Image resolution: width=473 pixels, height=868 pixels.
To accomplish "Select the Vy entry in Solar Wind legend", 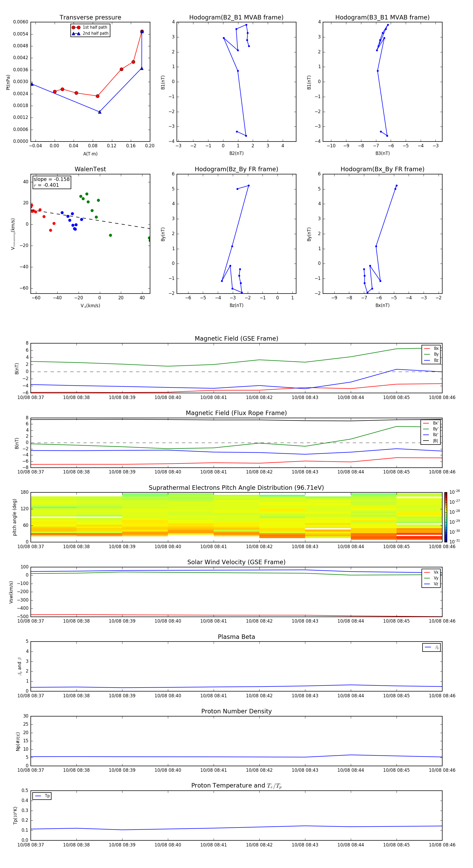I will click(431, 578).
